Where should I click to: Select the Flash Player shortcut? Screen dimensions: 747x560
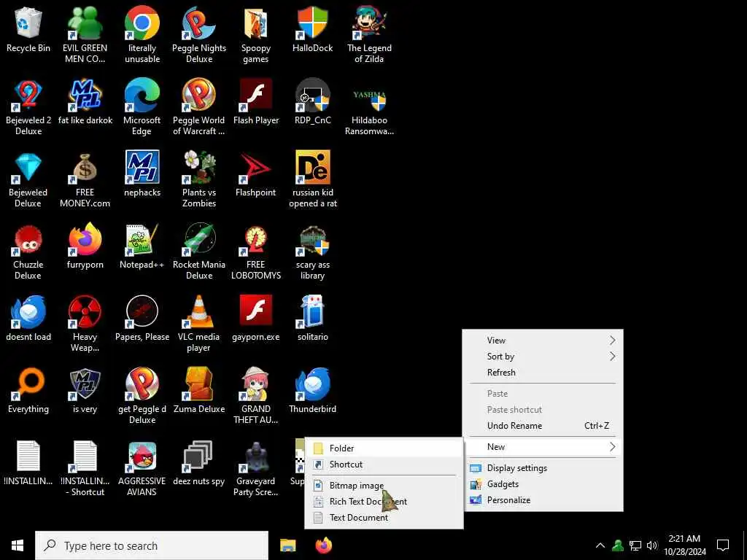[256, 103]
